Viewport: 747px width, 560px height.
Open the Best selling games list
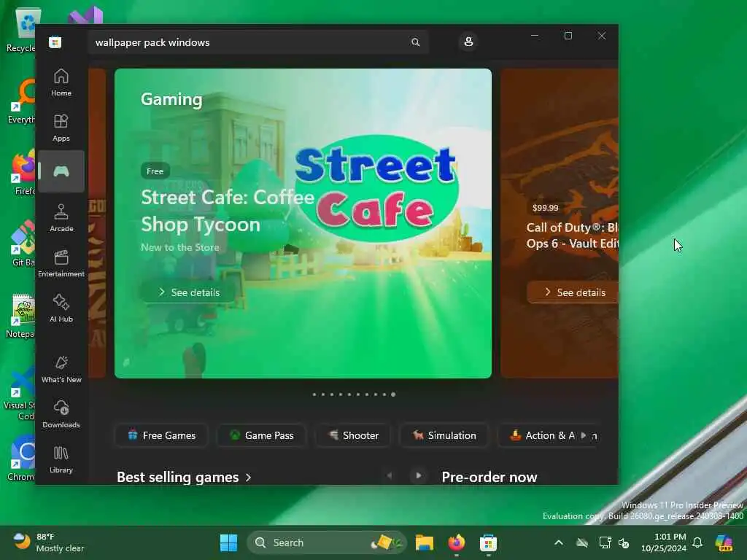click(184, 477)
